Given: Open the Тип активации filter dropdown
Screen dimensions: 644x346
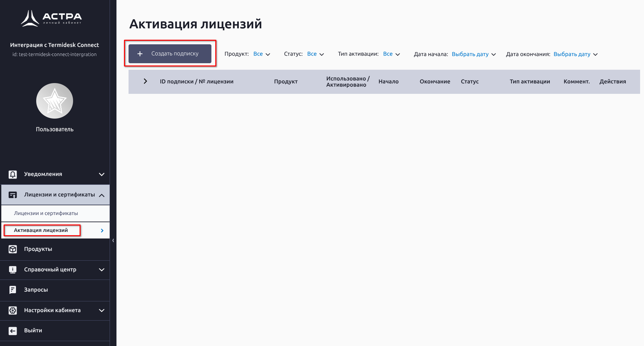Looking at the screenshot, I should [391, 54].
